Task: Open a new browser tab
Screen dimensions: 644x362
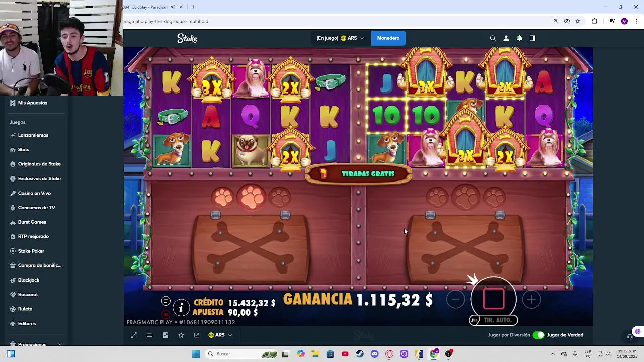Action: 193,7
